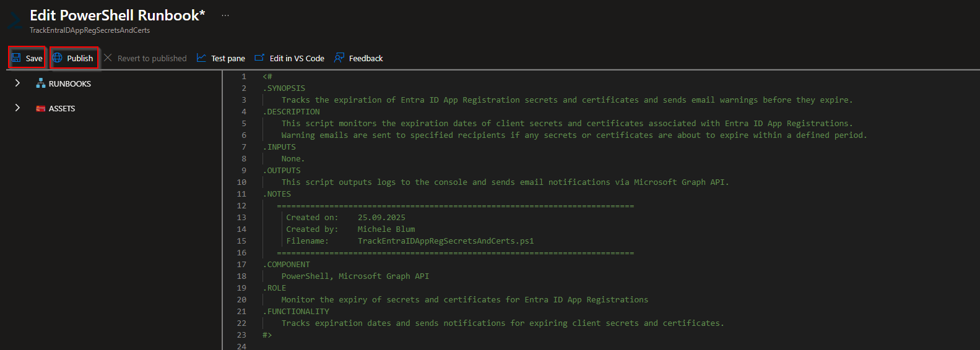
Task: Place cursor on the .SYNOPSIS code line
Action: 284,88
